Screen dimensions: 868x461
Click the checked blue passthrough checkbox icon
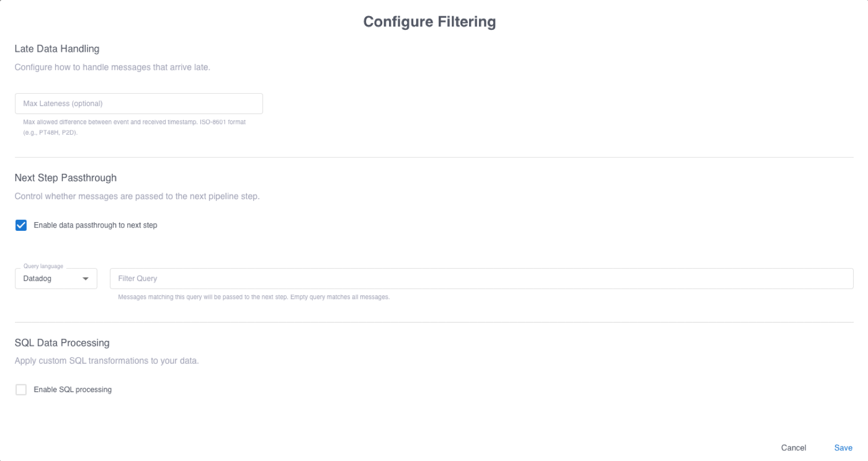pyautogui.click(x=21, y=225)
